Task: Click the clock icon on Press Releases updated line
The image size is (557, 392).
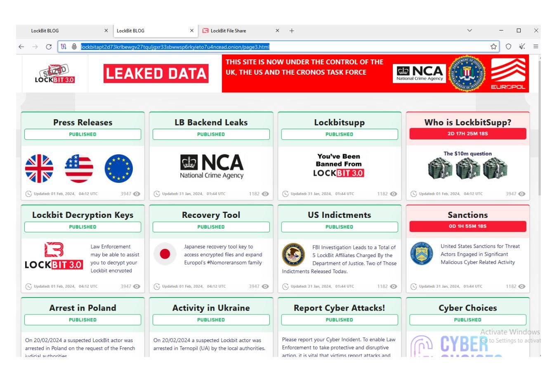Action: click(28, 194)
